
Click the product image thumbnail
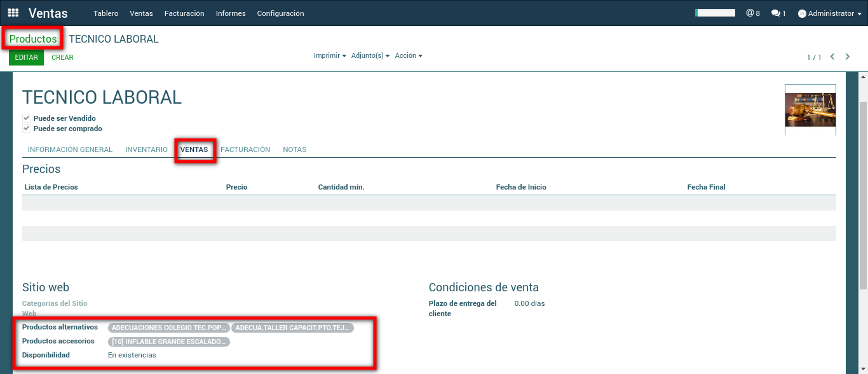[810, 109]
